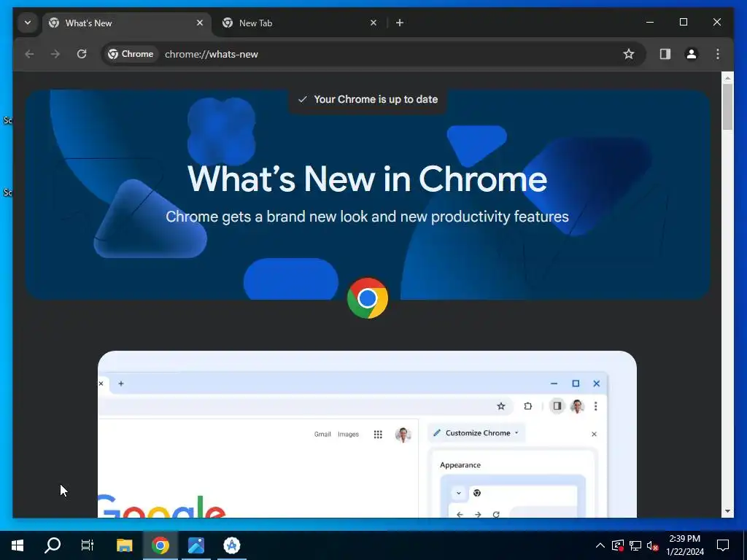
Task: Open a new tab with plus button
Action: point(400,23)
